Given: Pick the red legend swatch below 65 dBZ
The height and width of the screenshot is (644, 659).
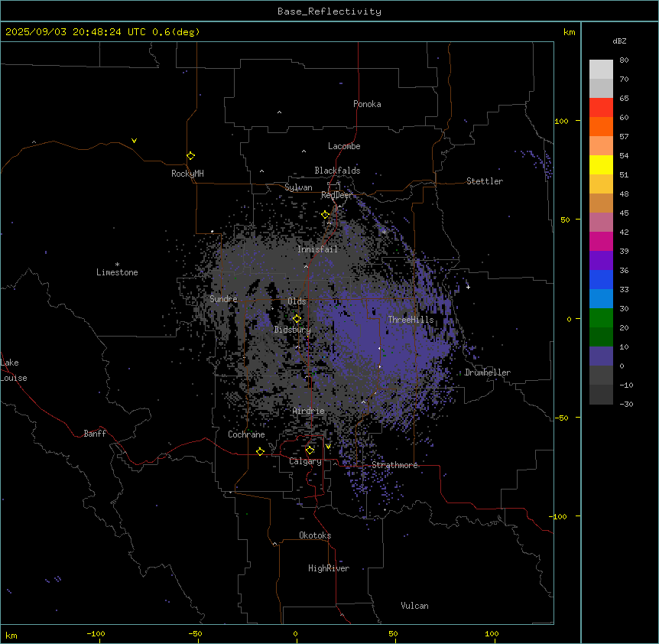Looking at the screenshot, I should tap(601, 108).
